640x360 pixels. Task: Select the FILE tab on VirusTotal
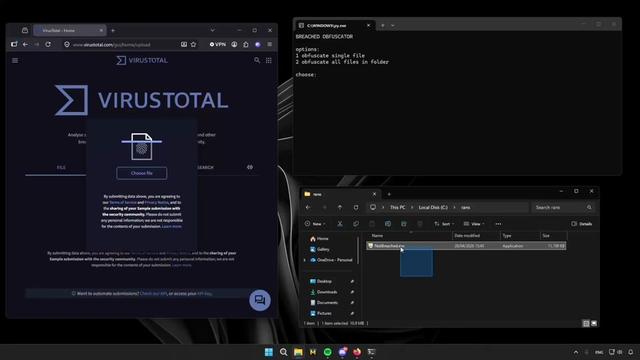point(61,167)
